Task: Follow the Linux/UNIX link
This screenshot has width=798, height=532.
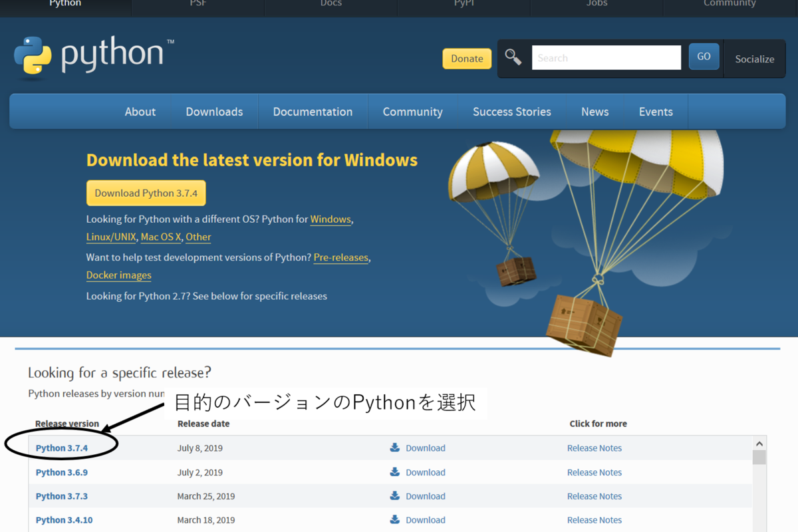Action: [111, 237]
